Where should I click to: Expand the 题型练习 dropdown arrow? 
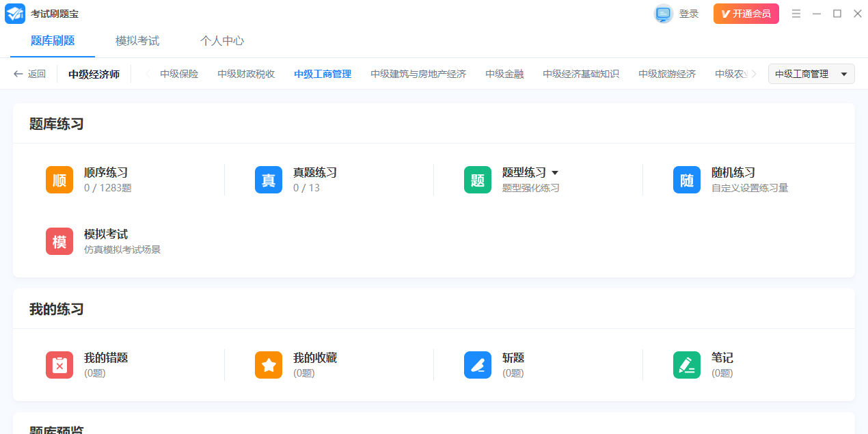tap(555, 173)
